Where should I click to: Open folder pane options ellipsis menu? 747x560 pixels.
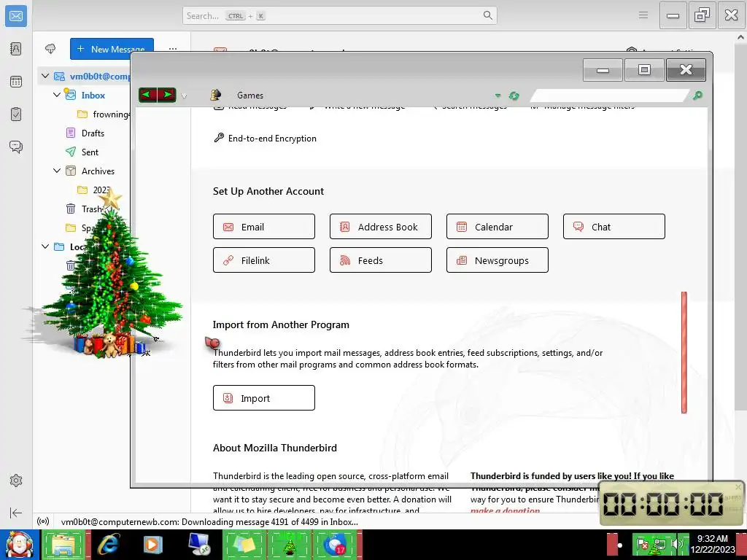(173, 49)
